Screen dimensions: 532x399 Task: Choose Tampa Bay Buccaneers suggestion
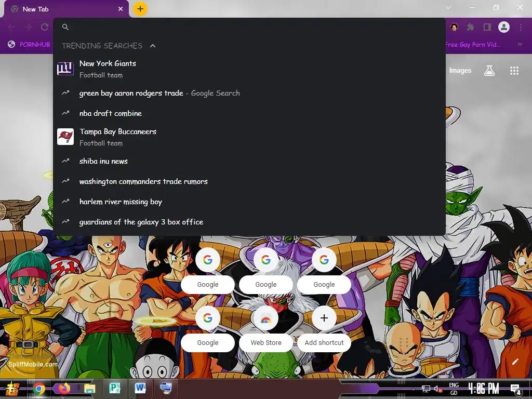point(249,137)
